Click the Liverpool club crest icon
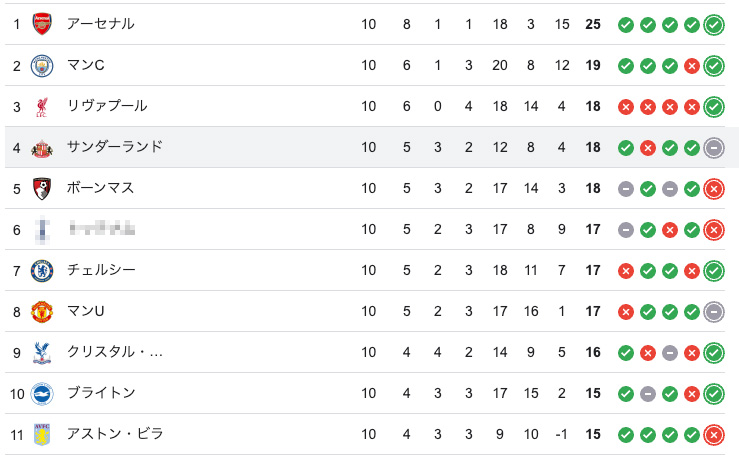This screenshot has height=455, width=739. [x=41, y=106]
